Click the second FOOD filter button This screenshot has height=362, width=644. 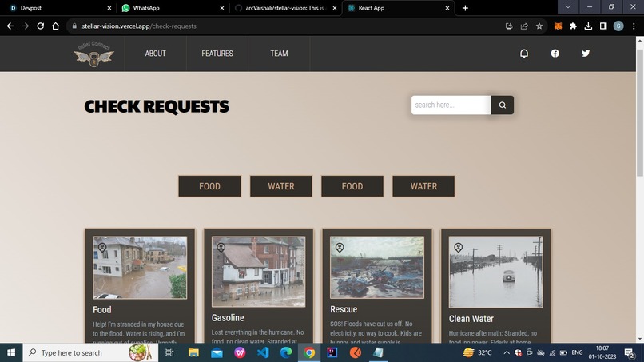click(x=352, y=186)
